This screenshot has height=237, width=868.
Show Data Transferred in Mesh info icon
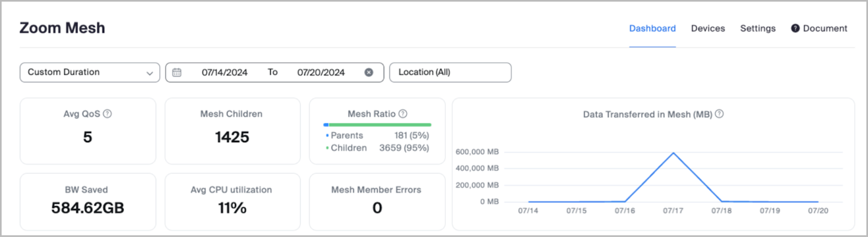tap(719, 113)
